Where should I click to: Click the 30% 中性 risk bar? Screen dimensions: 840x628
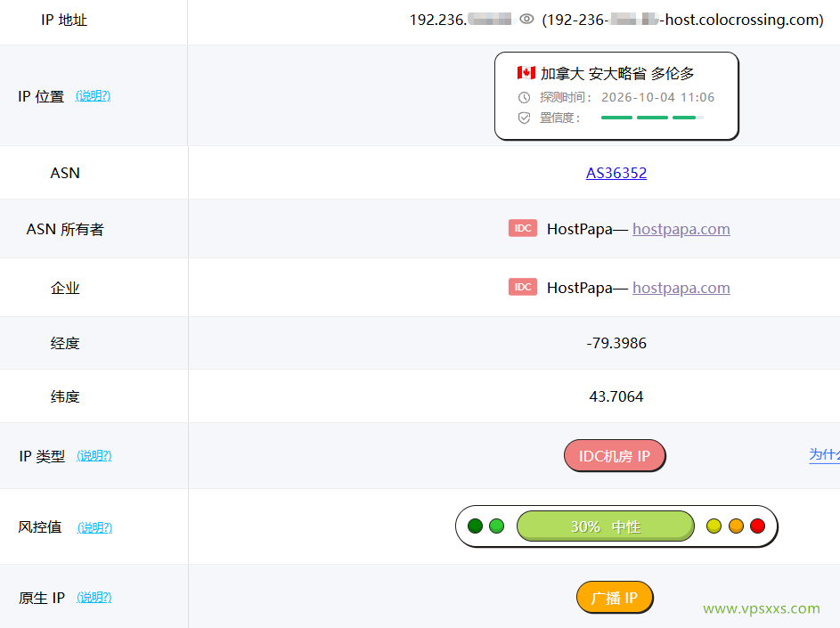pos(606,526)
